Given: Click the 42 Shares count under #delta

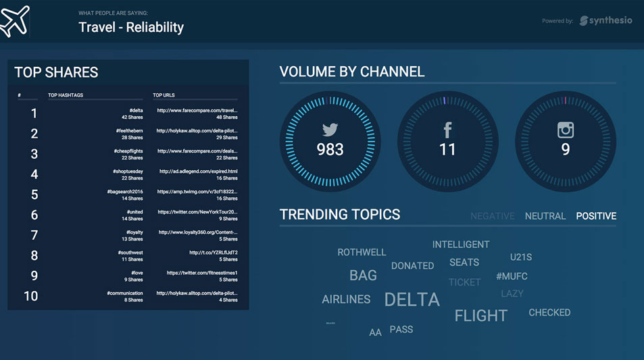Looking at the screenshot, I should [x=132, y=118].
